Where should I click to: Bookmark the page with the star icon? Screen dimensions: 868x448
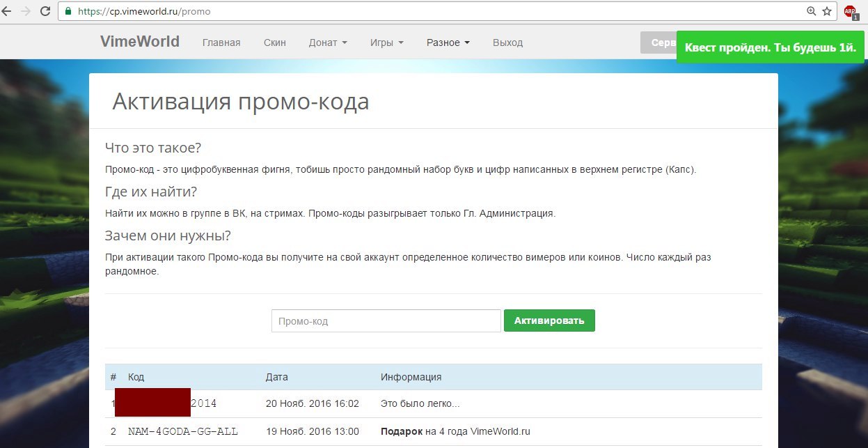[x=827, y=11]
